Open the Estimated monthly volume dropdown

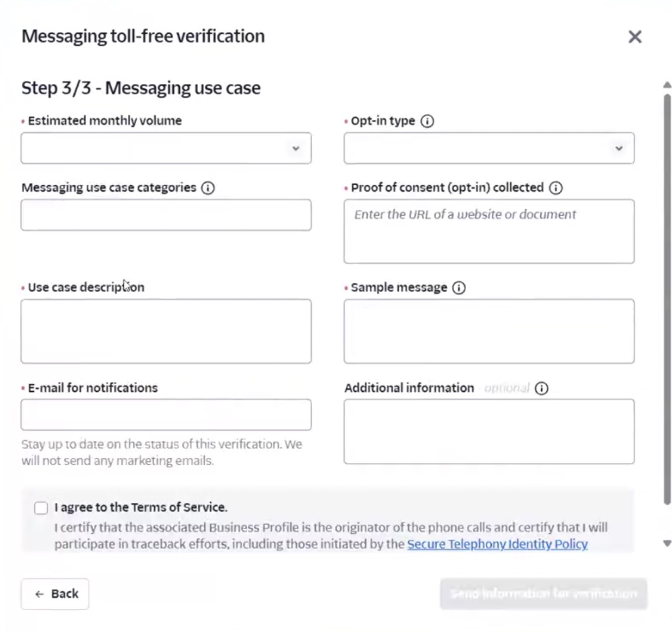pyautogui.click(x=166, y=148)
